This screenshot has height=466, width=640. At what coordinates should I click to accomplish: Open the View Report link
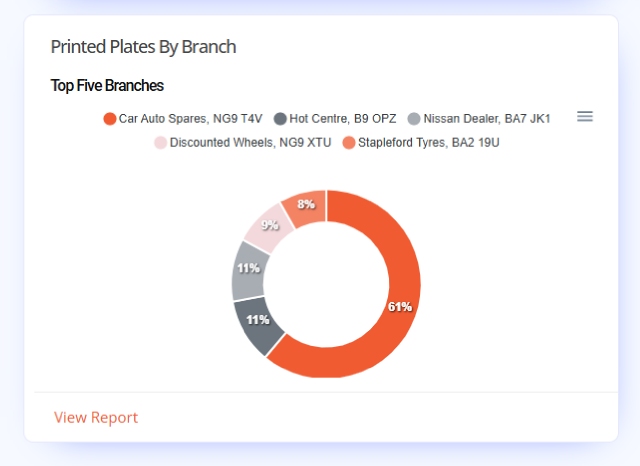(96, 417)
